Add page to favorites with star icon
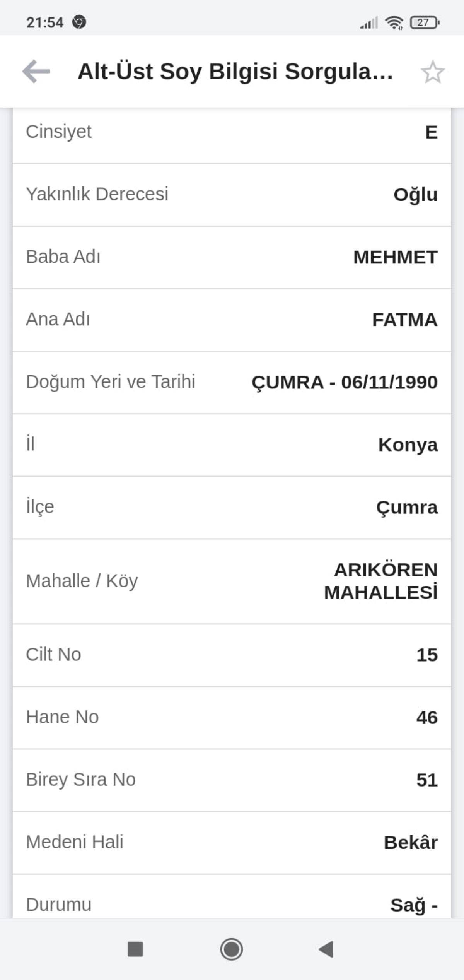 pos(433,72)
